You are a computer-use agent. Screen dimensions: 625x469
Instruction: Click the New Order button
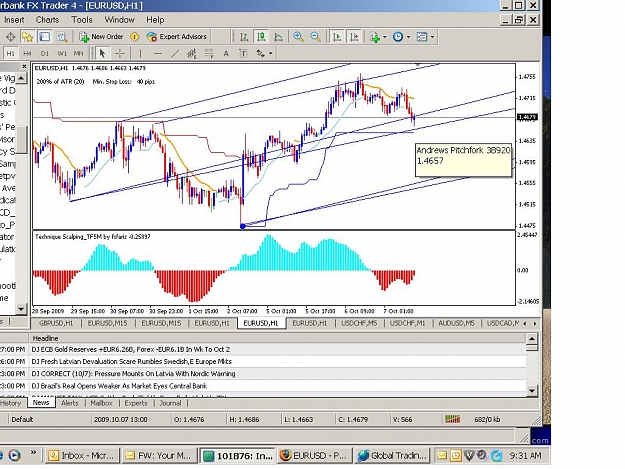point(101,37)
